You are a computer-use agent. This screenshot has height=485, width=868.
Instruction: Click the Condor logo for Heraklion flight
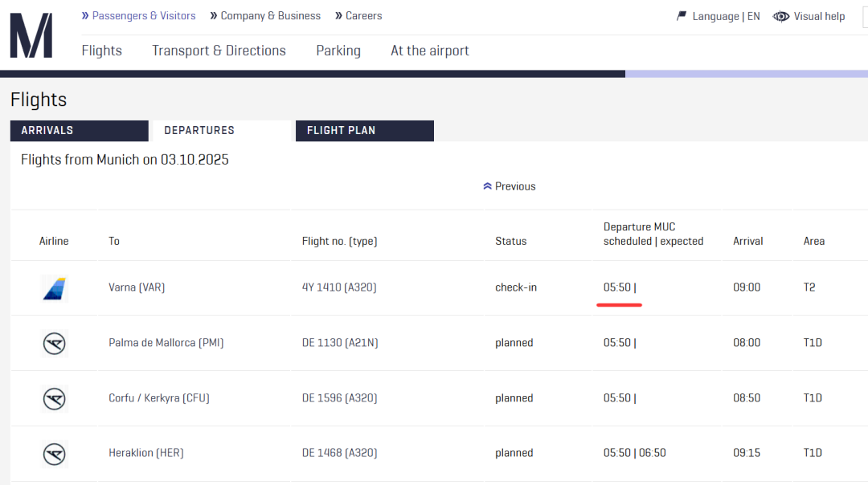[54, 453]
